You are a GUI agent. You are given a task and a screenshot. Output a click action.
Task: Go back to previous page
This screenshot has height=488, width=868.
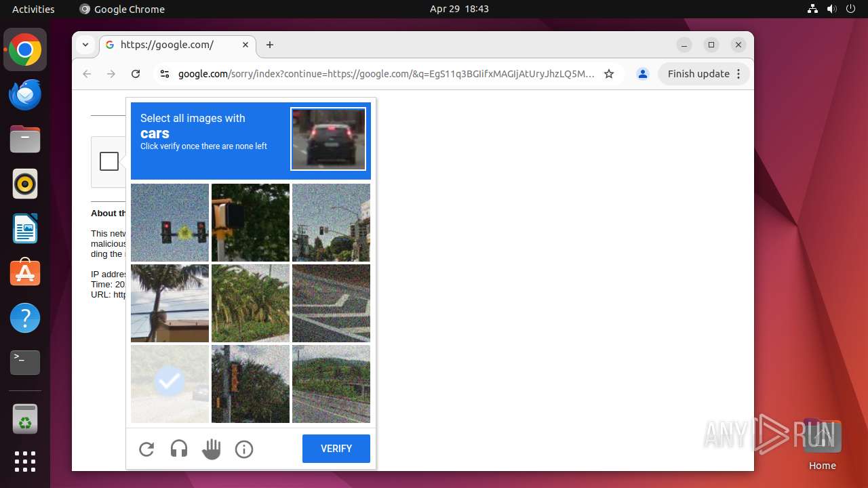[87, 74]
